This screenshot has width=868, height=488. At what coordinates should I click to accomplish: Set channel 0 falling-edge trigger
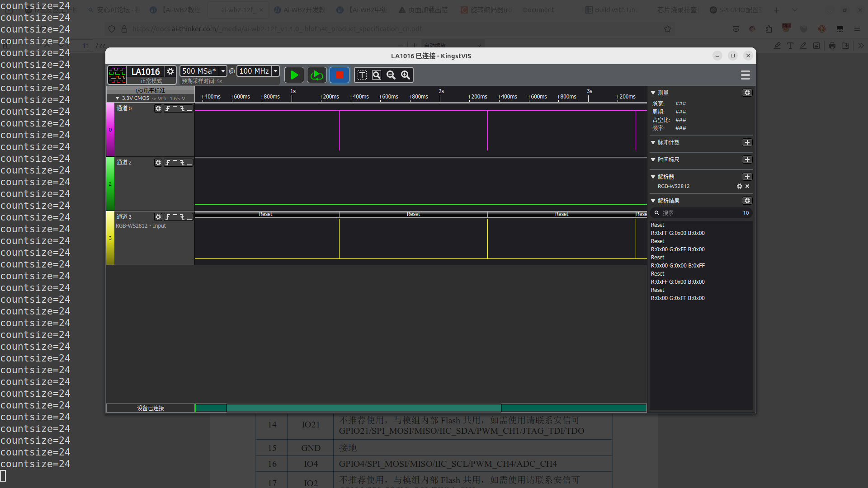[182, 108]
